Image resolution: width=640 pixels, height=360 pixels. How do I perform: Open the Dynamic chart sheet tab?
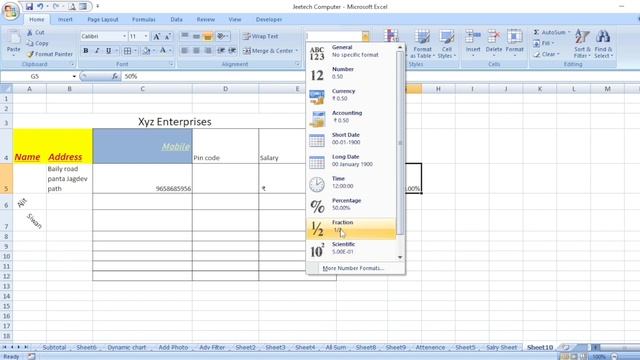tap(127, 347)
